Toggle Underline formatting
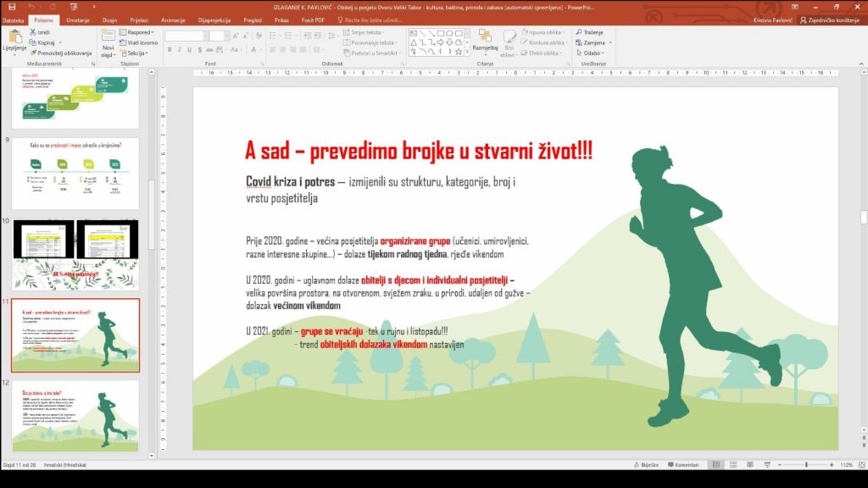 click(190, 50)
